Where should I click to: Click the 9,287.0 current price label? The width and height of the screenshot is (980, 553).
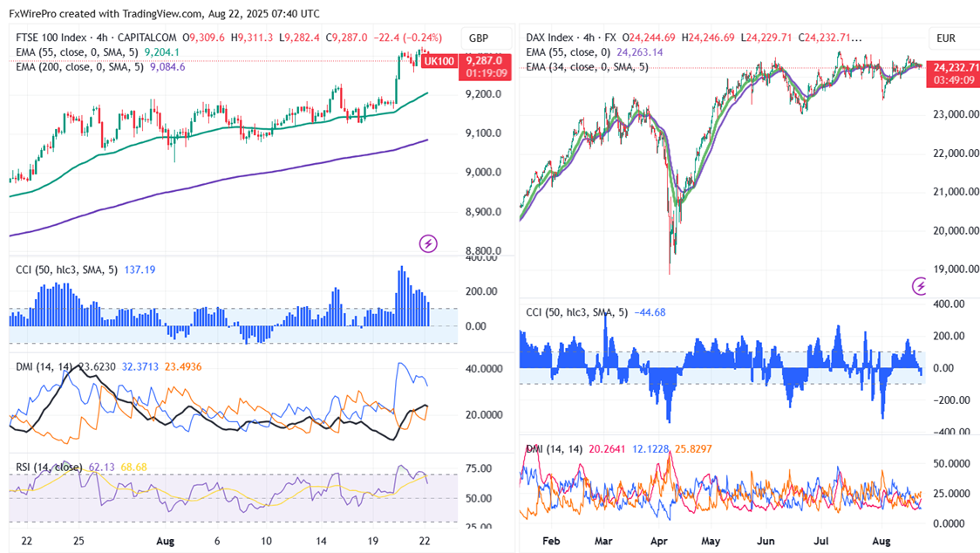point(483,61)
